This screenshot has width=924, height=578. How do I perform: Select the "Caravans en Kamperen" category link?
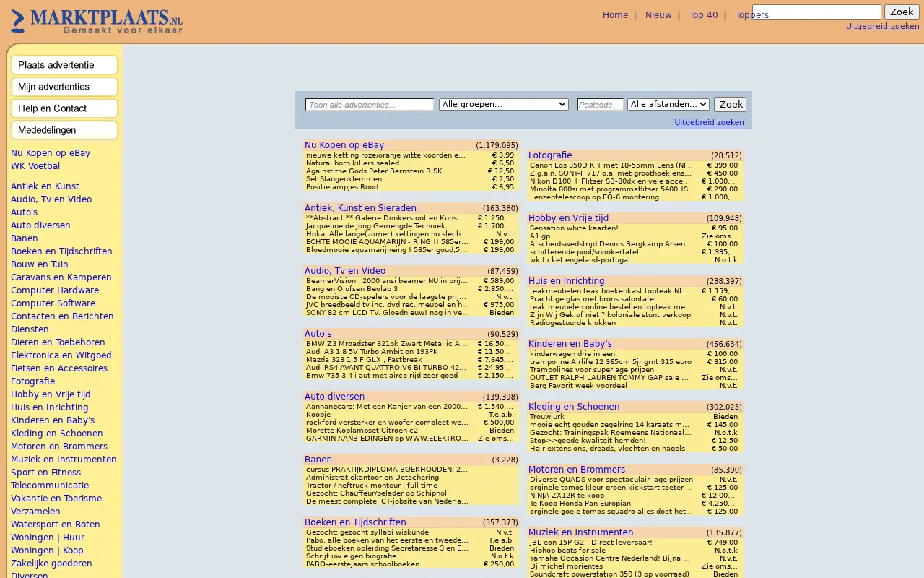pos(61,277)
